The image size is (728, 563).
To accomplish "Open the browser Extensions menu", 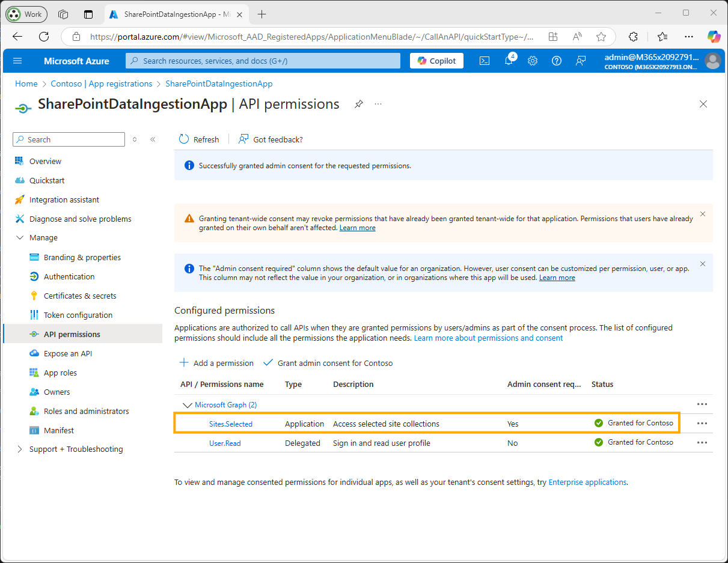I will tap(634, 37).
